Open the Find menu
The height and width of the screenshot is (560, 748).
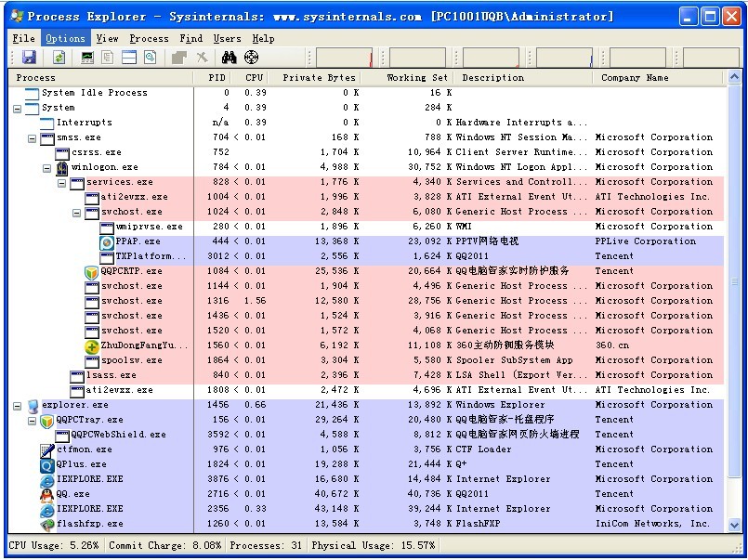(x=191, y=38)
